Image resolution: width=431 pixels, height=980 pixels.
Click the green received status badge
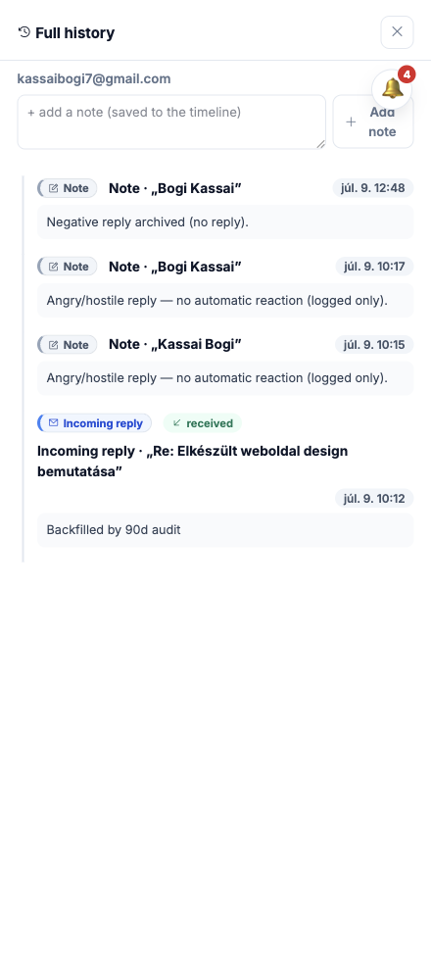[x=203, y=423]
